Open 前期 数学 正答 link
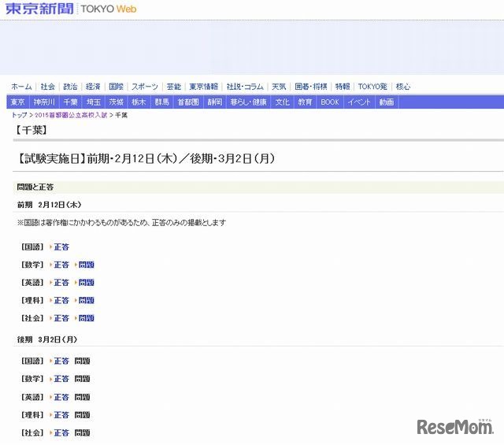The width and height of the screenshot is (504, 445). [61, 265]
